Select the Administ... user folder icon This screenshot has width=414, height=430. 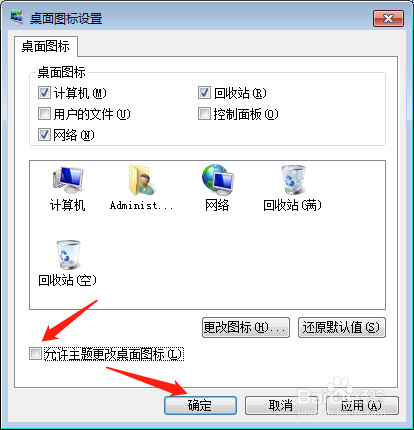point(141,180)
